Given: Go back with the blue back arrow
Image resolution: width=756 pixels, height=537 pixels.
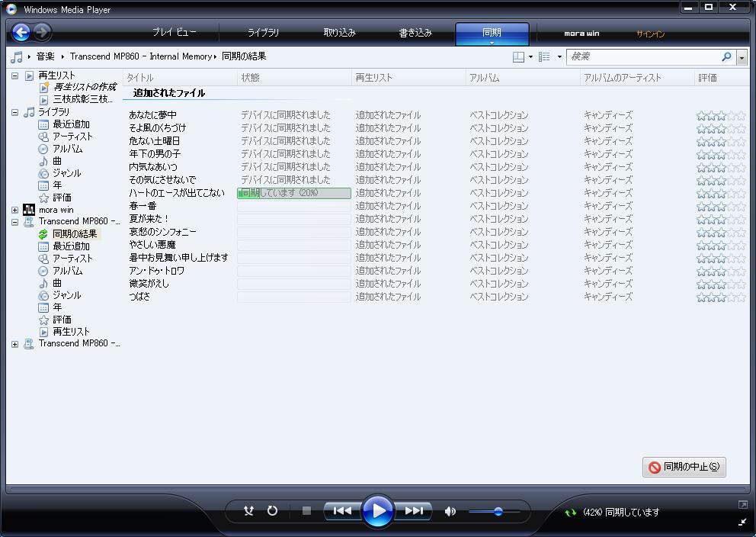Looking at the screenshot, I should (21, 32).
